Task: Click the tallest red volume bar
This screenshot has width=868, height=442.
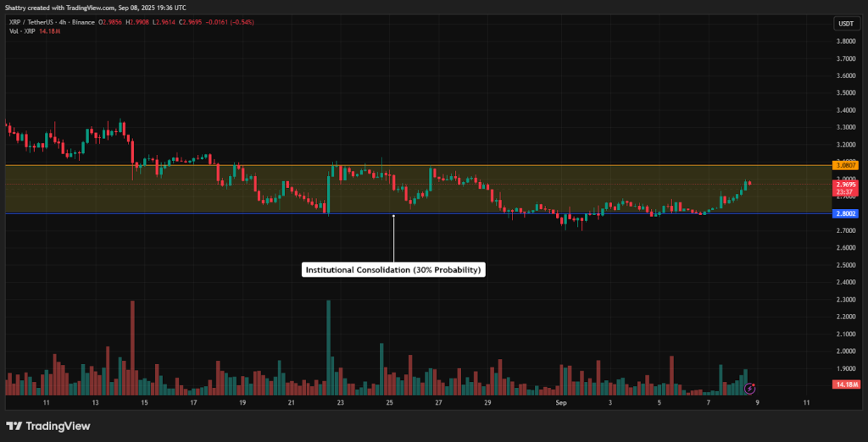Action: click(132, 347)
